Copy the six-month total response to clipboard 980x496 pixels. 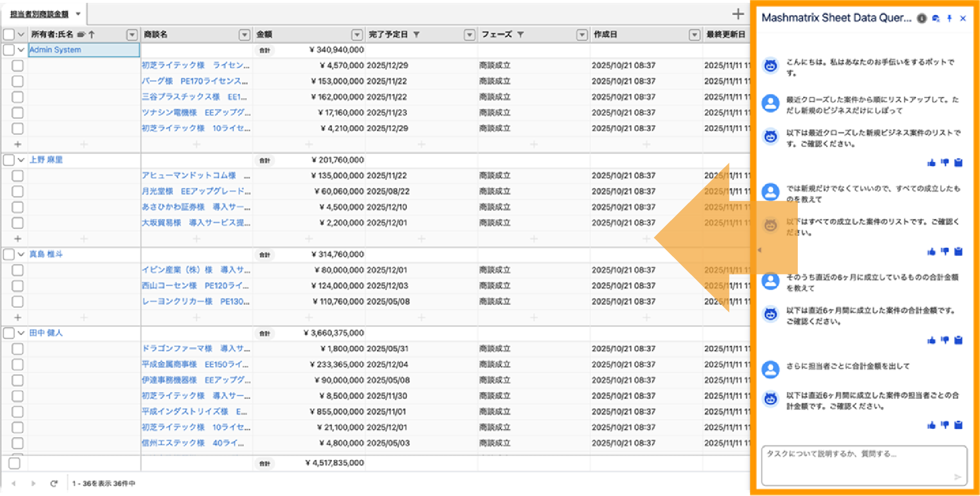tap(959, 340)
